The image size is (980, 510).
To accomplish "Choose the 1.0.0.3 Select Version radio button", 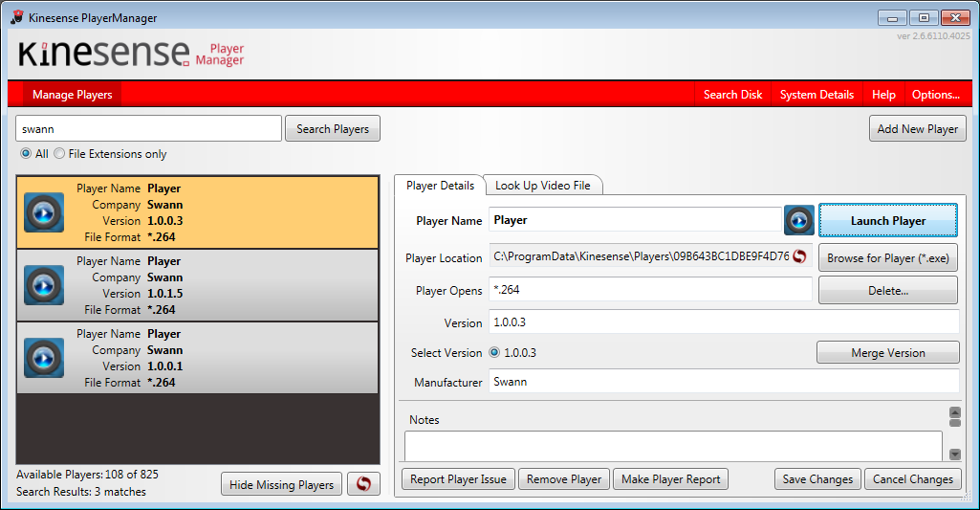I will click(x=494, y=352).
